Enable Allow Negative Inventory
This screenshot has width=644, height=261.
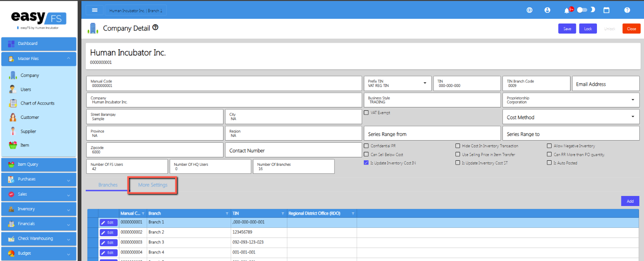point(549,146)
